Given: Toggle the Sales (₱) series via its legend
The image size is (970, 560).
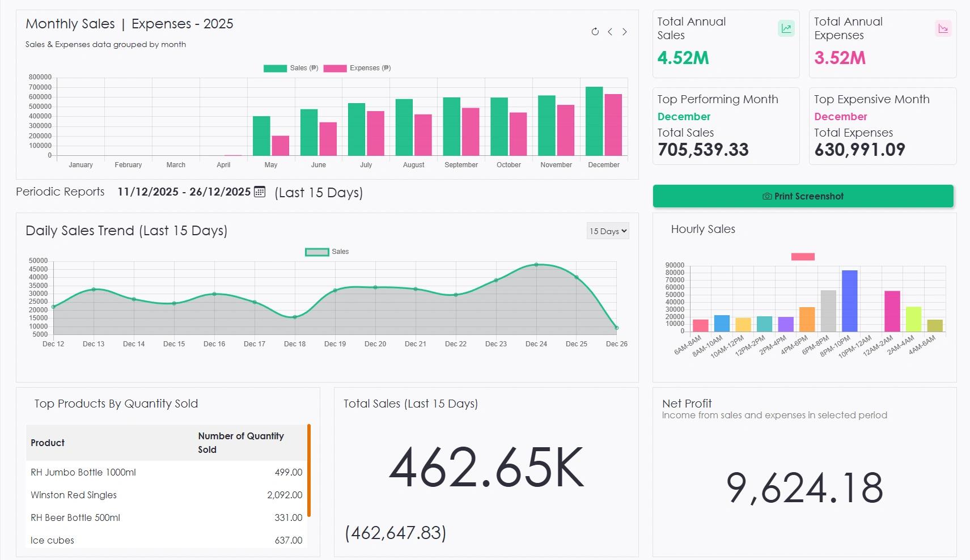Looking at the screenshot, I should 276,68.
